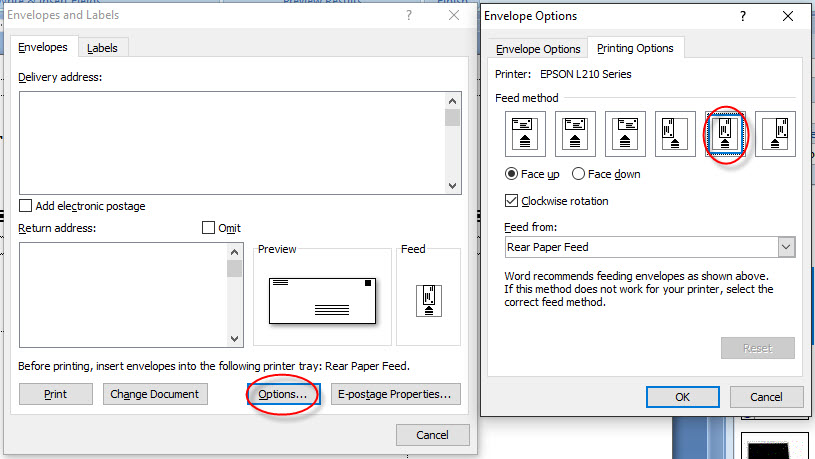Click inside the Return address text box
The height and width of the screenshot is (459, 815).
click(x=123, y=295)
